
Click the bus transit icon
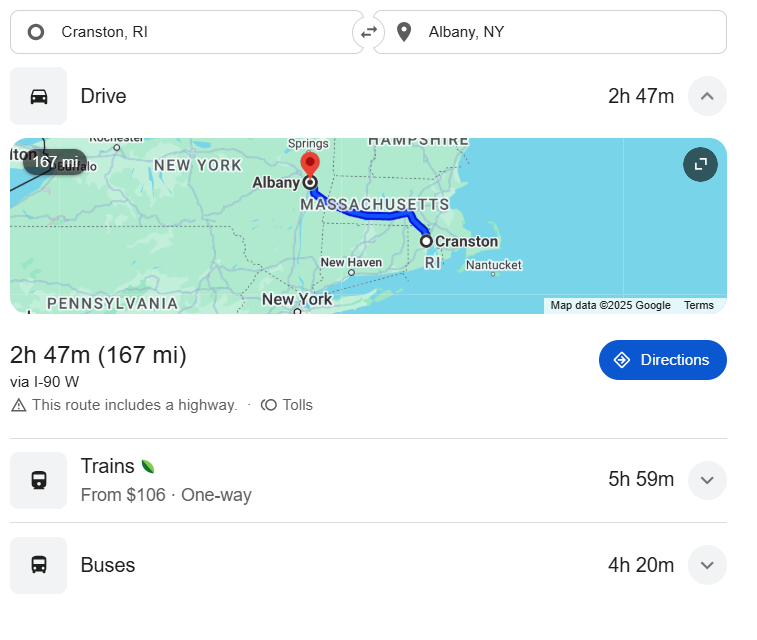point(39,565)
